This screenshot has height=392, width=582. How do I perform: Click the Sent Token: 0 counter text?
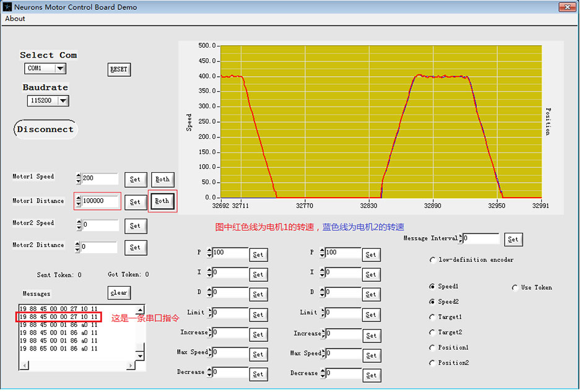pyautogui.click(x=59, y=275)
